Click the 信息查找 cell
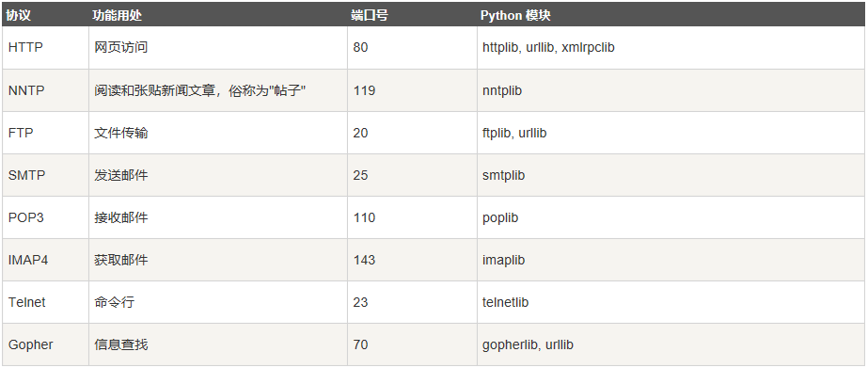The height and width of the screenshot is (368, 868). click(218, 344)
